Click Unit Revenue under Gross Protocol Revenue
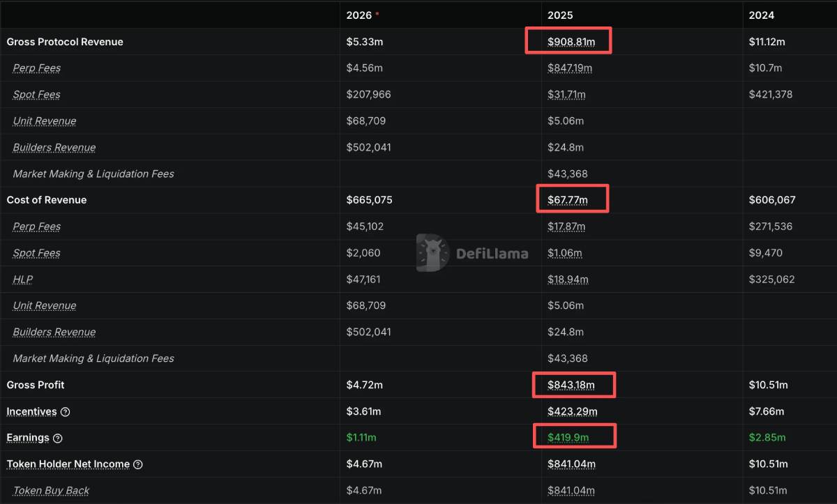Viewport: 837px width, 504px height. point(45,121)
